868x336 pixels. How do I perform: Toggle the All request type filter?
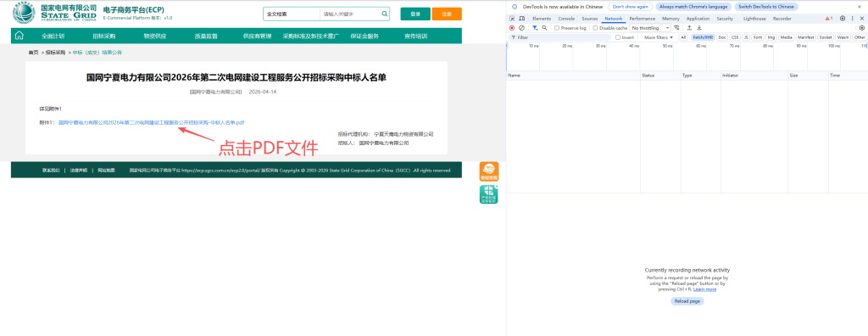[x=683, y=37]
